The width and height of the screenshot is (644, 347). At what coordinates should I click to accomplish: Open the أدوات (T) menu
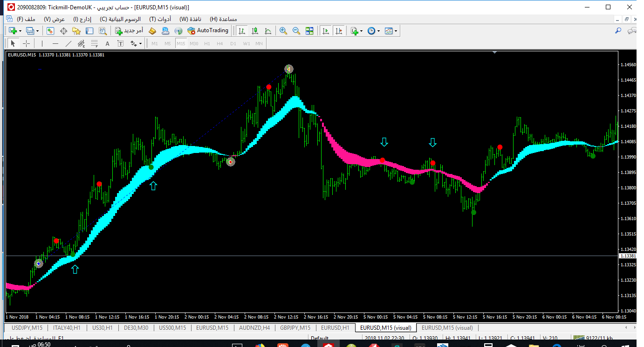(x=160, y=19)
